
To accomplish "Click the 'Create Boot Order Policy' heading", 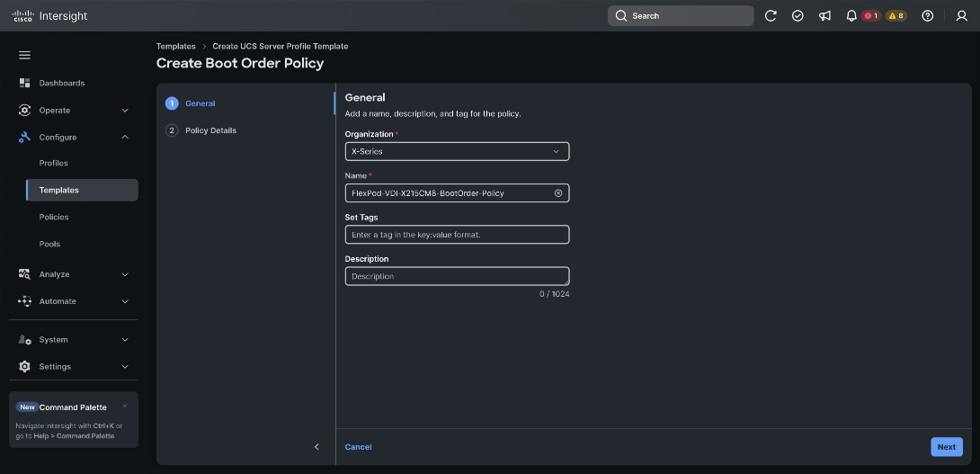I will [240, 63].
